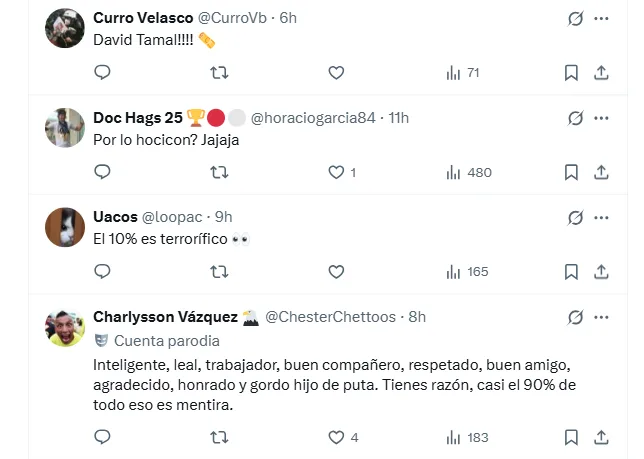Bookmark Doc Hags 25's tweet

[x=571, y=172]
